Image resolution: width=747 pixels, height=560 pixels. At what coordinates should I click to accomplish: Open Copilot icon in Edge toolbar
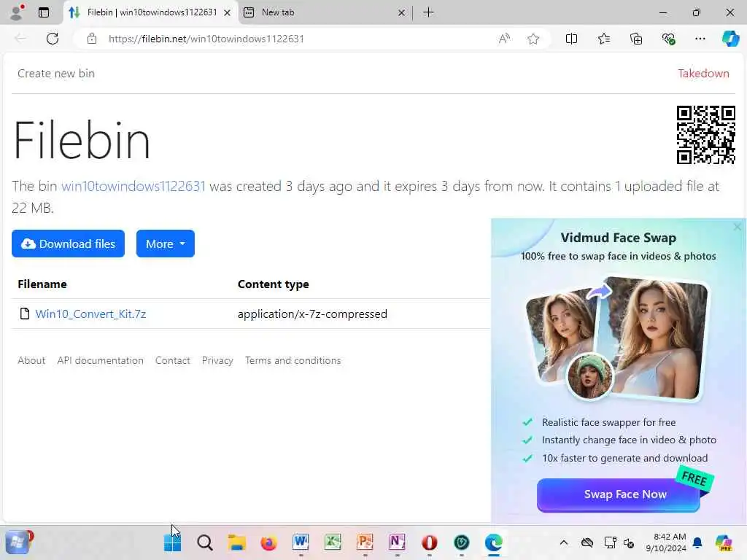pyautogui.click(x=730, y=39)
